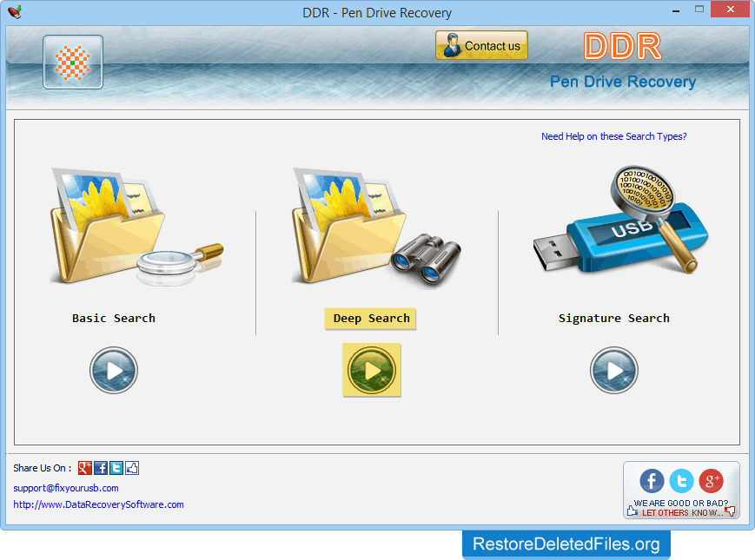Open http://www.DataRecoverySoftware.com link

(98, 504)
